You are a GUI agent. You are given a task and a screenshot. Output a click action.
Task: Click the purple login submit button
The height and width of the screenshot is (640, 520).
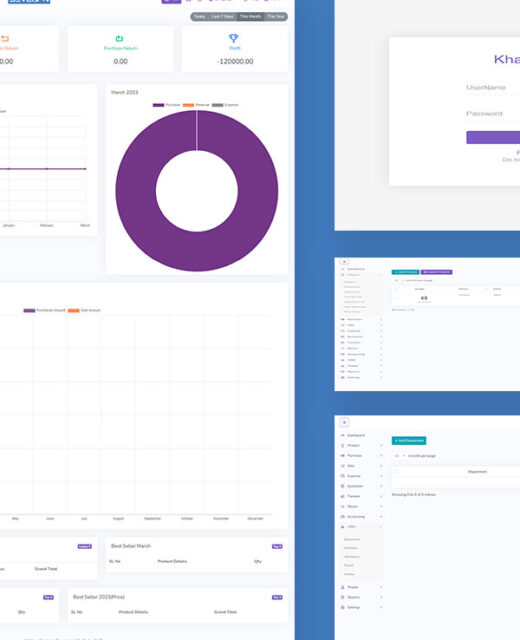[x=493, y=138]
